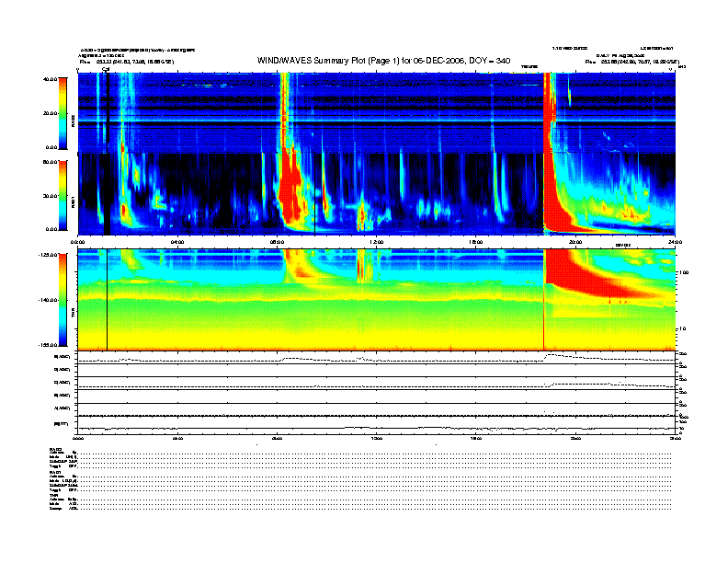Image resolution: width=728 pixels, height=563 pixels.
Task: Click the WIND/WAVES Summary Plot title
Action: [x=383, y=61]
